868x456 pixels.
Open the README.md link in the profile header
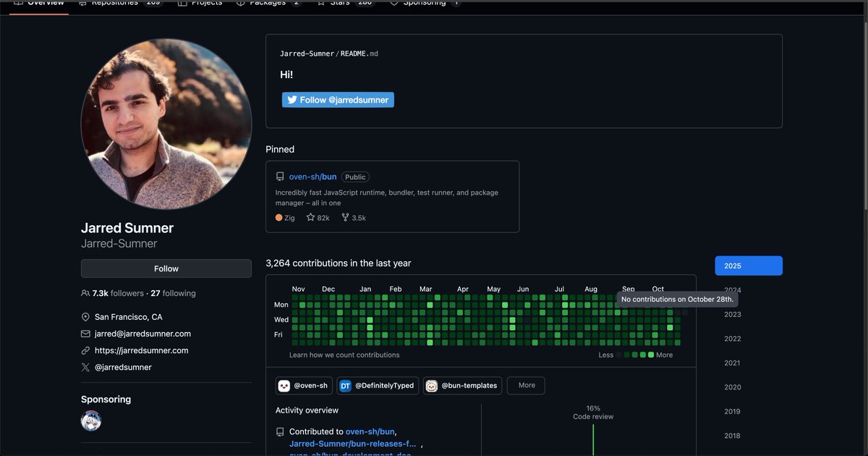click(359, 54)
